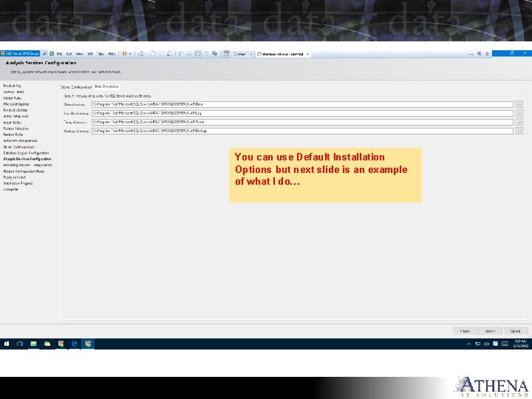
Task: Select the Feature Selection step
Action: click(16, 129)
